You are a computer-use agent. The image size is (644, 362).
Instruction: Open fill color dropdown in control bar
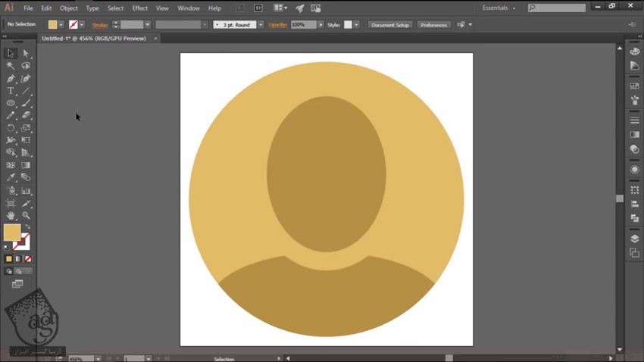[x=61, y=25]
